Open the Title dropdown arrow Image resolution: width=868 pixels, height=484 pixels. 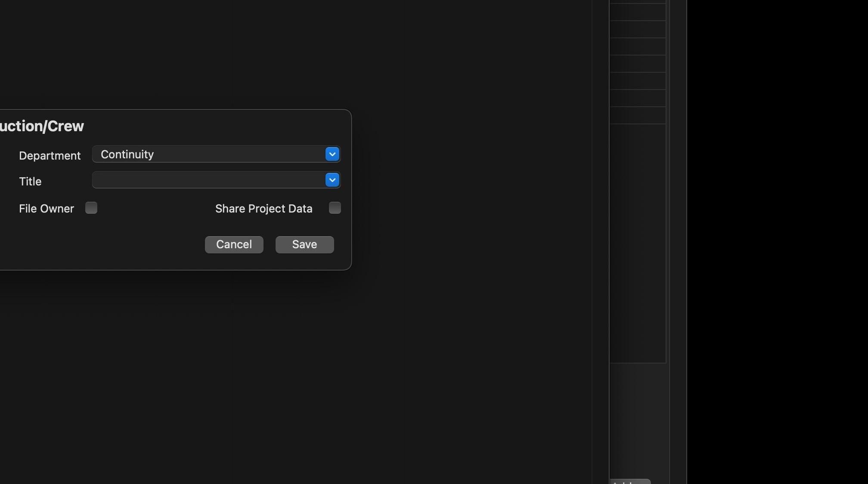332,180
